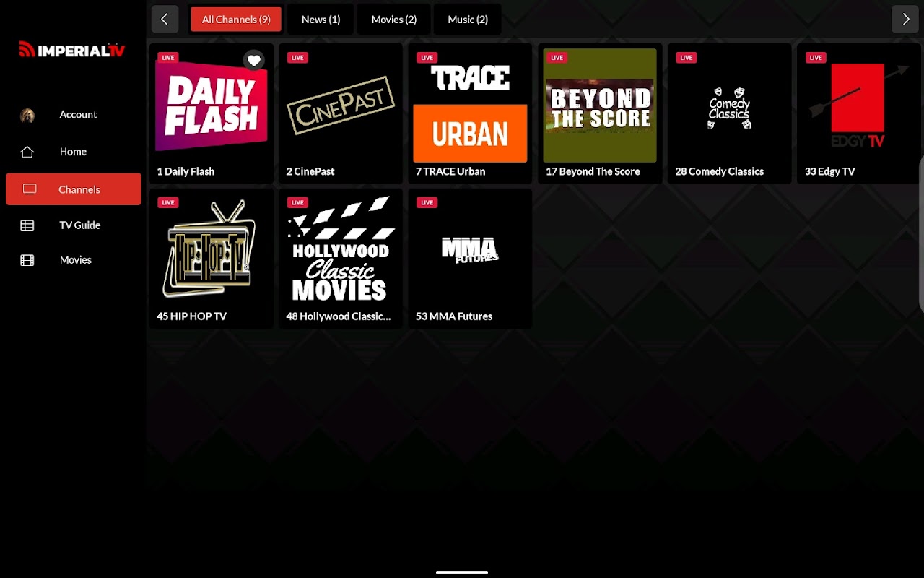Toggle the heart favorite on Daily Flash
This screenshot has height=578, width=924.
[253, 61]
